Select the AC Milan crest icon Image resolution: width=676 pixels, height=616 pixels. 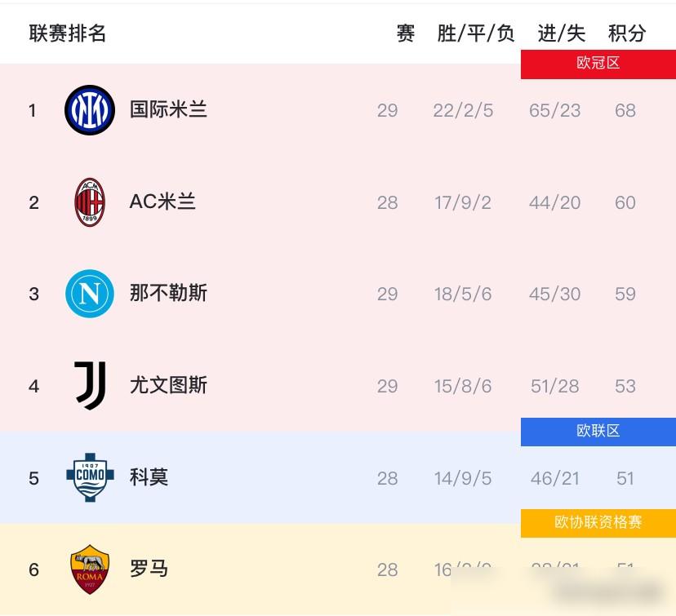[90, 202]
